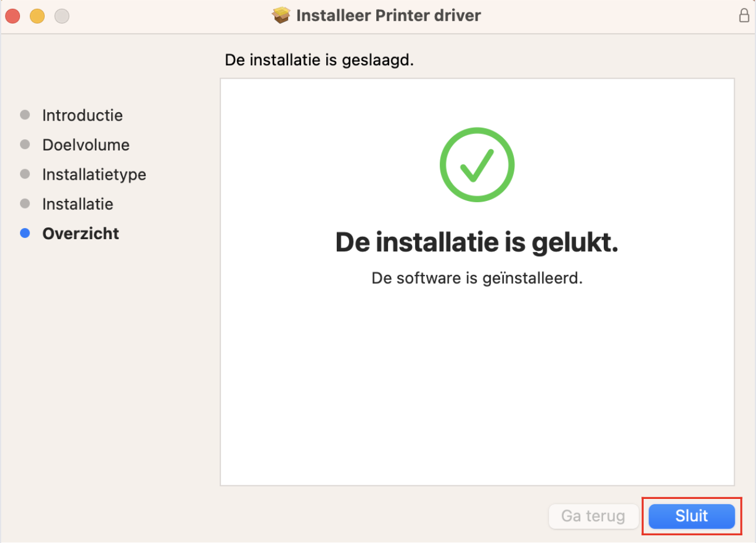The image size is (756, 543).
Task: Click the gray bullet beside Introductie
Action: 25,115
